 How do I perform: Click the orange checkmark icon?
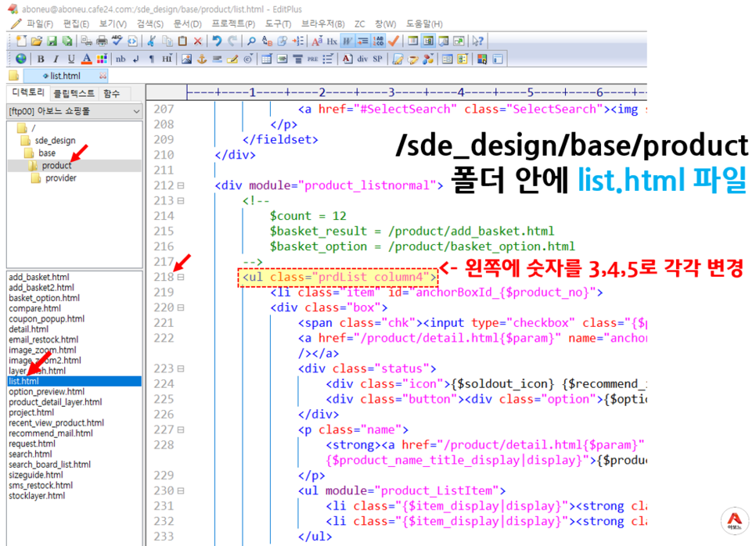(394, 41)
